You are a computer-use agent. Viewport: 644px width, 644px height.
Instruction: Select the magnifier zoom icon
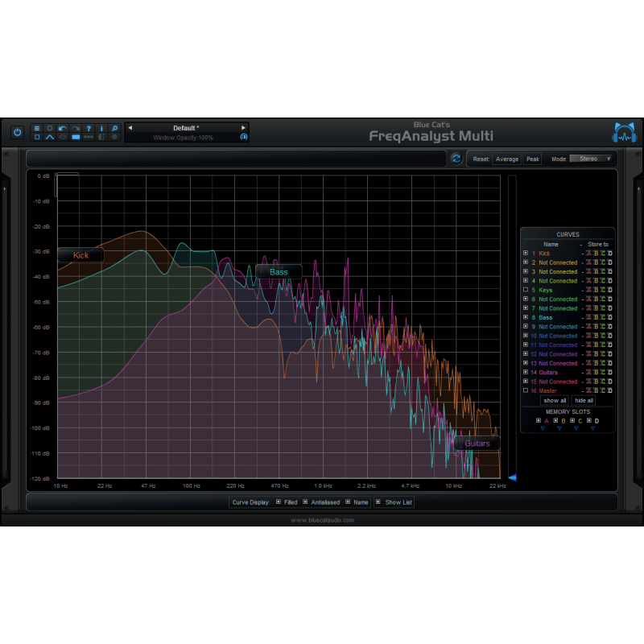click(114, 128)
